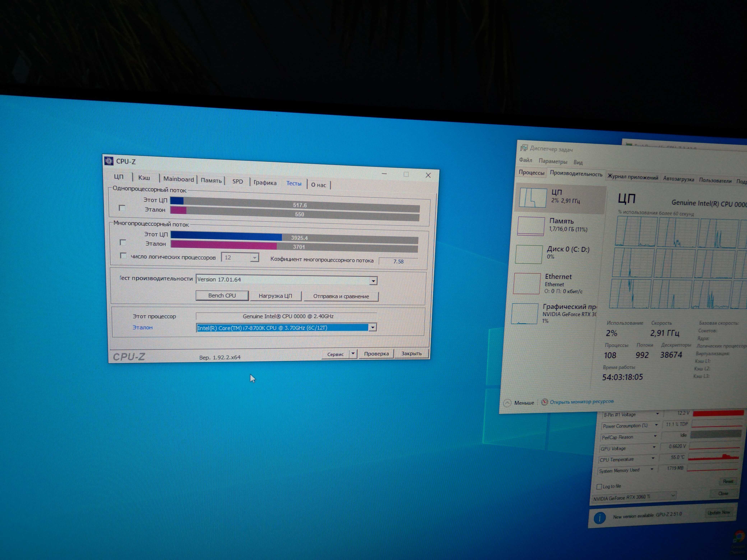Click the Genuine Intel CPU 0000 @ 2.40GHz field
Viewport: 747px width, 560px height.
tap(286, 316)
